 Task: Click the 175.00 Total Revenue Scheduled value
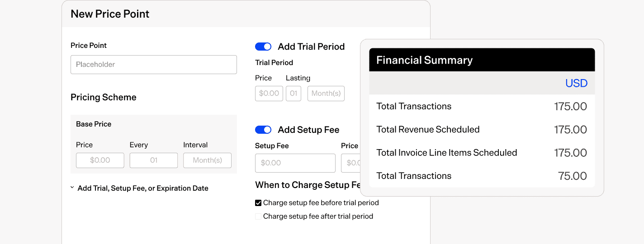click(571, 130)
